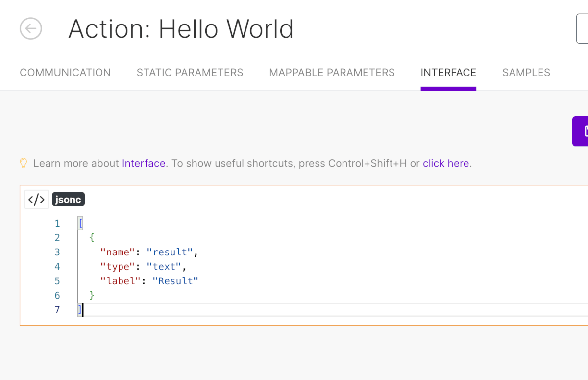Place cursor on the "name" key

click(x=118, y=252)
